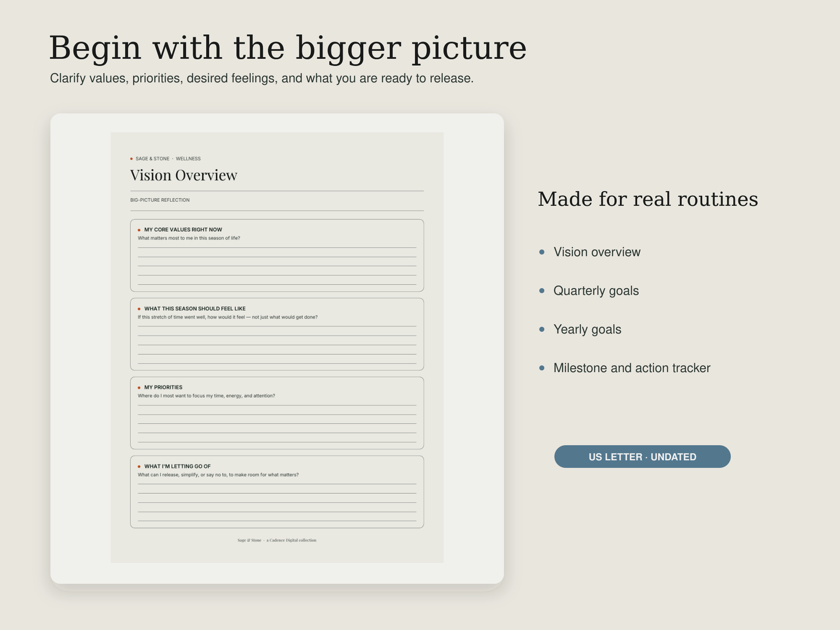Click the Sage & Stone footer credit text
This screenshot has height=630, width=840.
coord(277,540)
